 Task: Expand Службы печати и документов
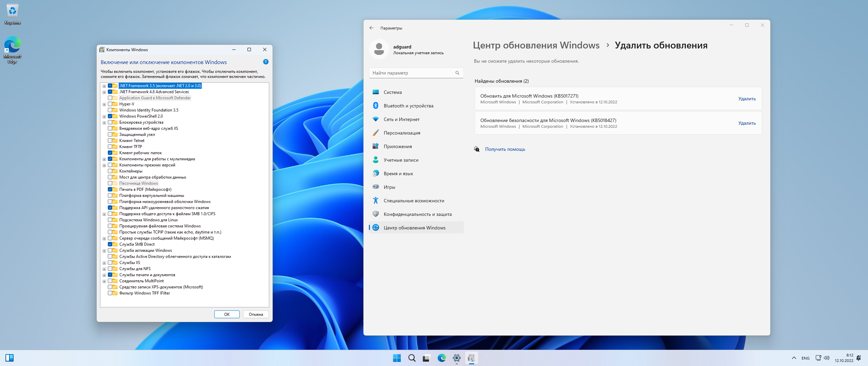[104, 275]
